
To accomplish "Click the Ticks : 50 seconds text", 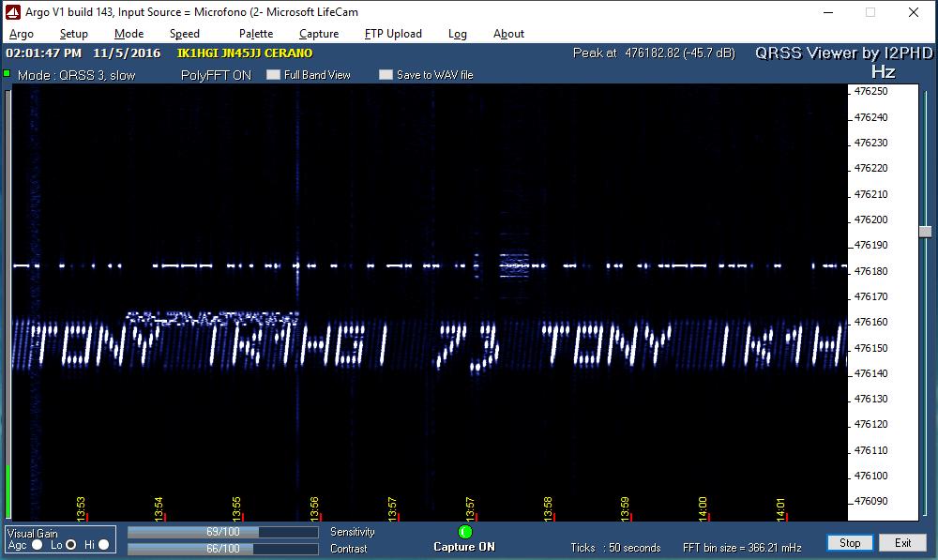I will pos(615,548).
